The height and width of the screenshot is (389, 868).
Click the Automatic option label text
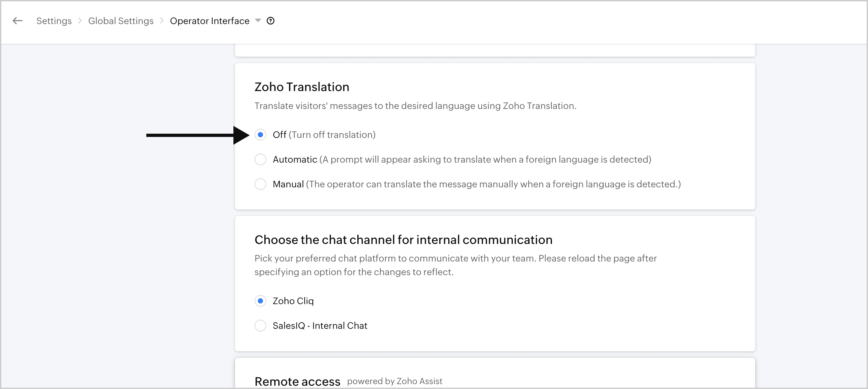pyautogui.click(x=295, y=159)
